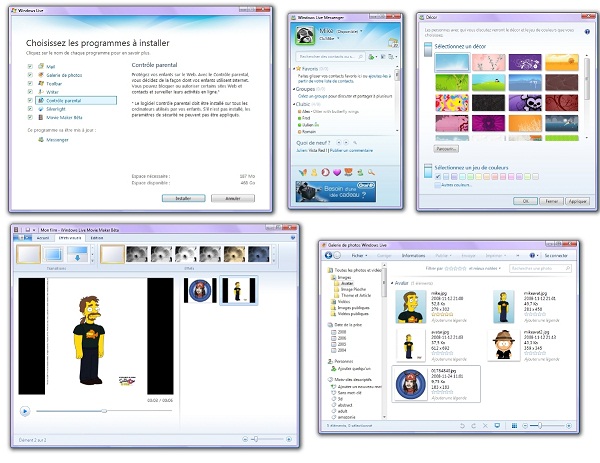Open the Fichier dropdown in Photo Gallery

point(359,255)
